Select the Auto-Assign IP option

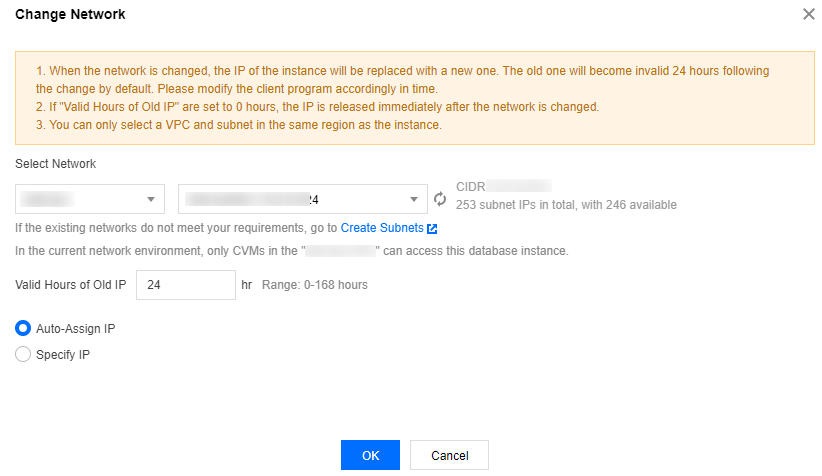click(x=24, y=328)
